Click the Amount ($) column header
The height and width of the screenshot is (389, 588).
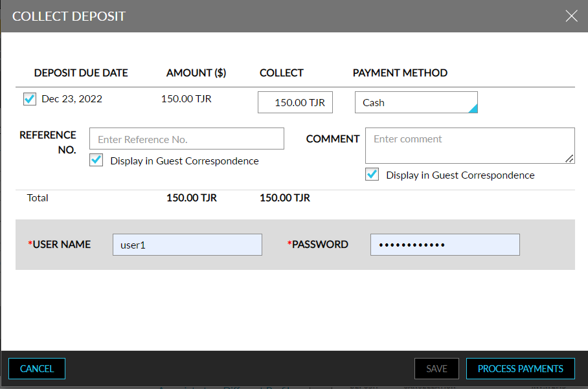[196, 72]
